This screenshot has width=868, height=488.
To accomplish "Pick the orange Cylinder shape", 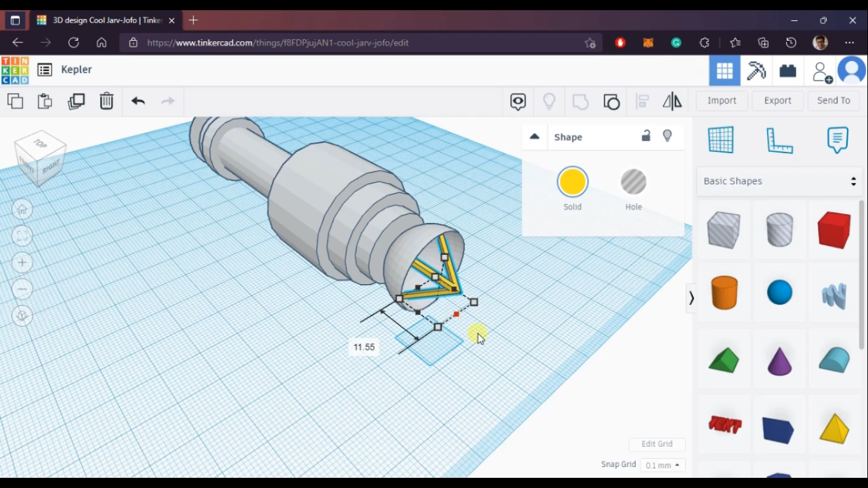I will point(724,293).
